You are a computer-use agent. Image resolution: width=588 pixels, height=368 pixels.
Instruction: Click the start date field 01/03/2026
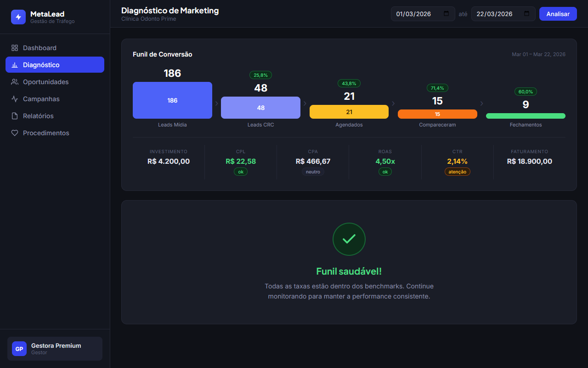413,14
